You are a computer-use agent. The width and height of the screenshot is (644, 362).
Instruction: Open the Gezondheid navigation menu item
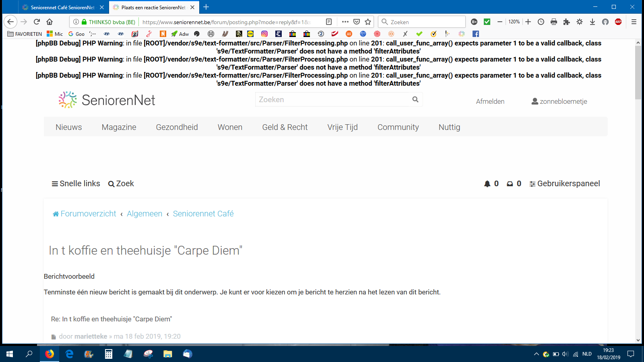point(177,127)
